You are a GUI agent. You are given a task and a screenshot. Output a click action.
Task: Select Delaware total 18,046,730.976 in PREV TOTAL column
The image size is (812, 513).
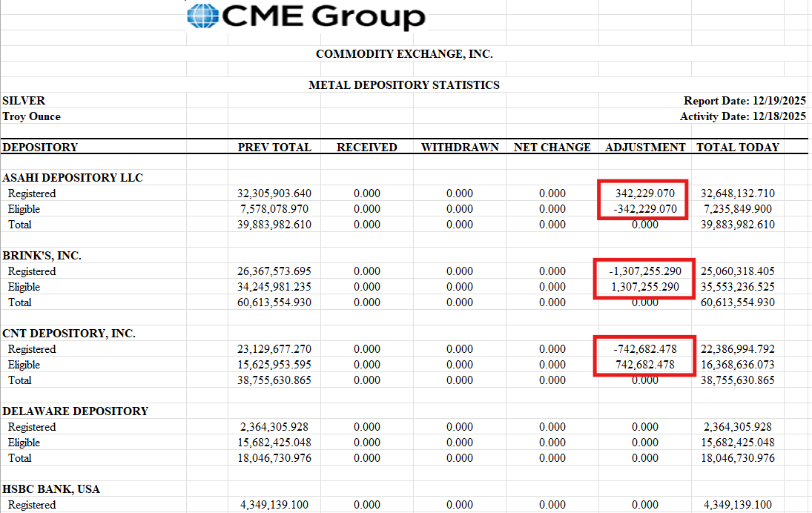pyautogui.click(x=274, y=458)
